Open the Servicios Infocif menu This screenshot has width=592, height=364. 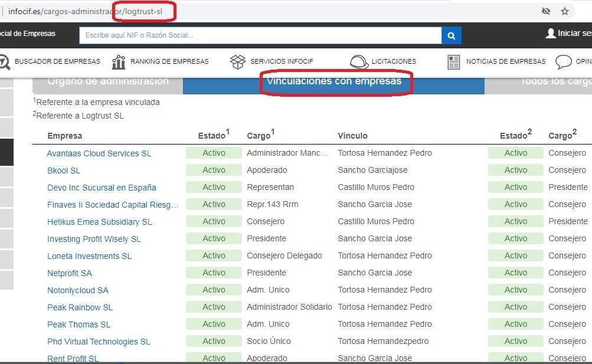point(282,61)
